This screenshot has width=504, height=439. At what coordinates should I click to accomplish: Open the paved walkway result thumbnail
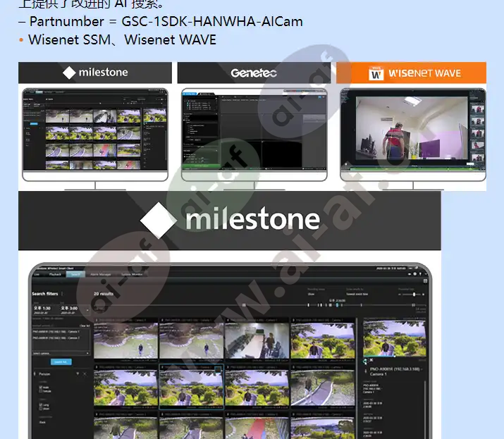coord(323,388)
